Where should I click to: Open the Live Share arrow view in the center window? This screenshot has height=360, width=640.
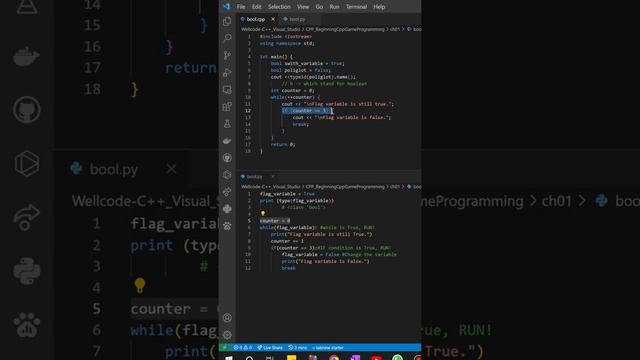[227, 192]
